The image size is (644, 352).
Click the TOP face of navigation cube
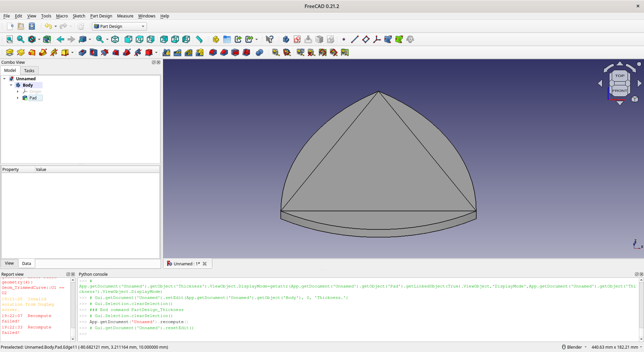click(620, 76)
